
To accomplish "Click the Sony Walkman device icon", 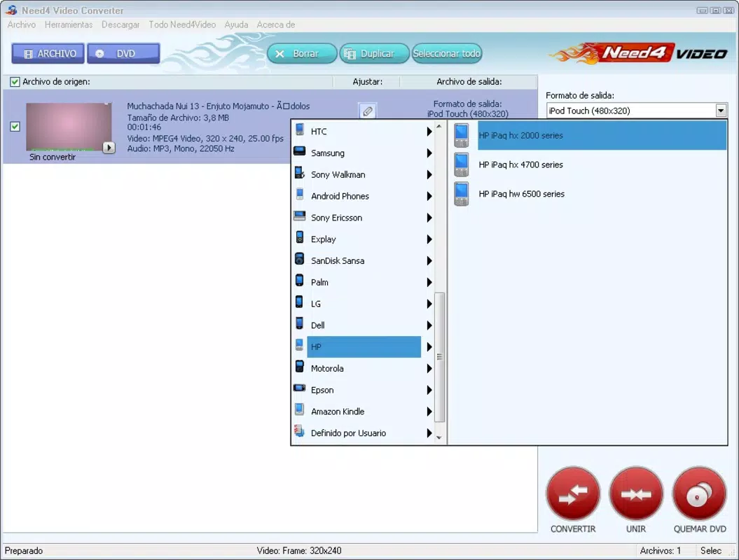I will point(300,174).
